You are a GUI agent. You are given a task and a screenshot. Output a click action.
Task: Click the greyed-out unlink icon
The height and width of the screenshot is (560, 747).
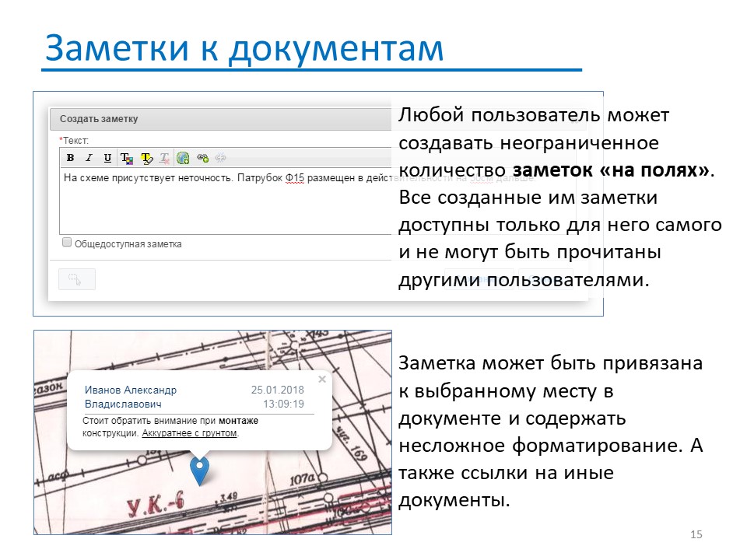pos(220,158)
